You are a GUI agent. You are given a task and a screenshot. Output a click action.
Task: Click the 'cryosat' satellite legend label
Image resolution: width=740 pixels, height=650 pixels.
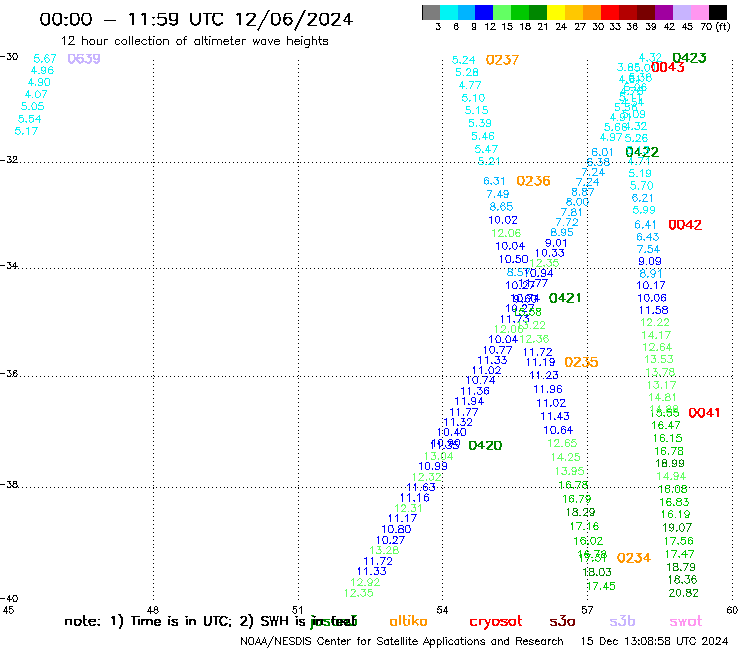tap(496, 621)
